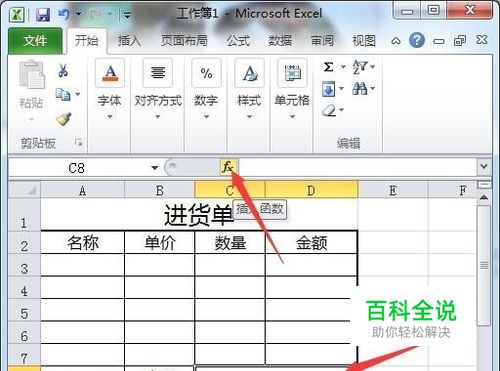Open the Name Box dropdown arrow
The width and height of the screenshot is (500, 371).
[155, 168]
